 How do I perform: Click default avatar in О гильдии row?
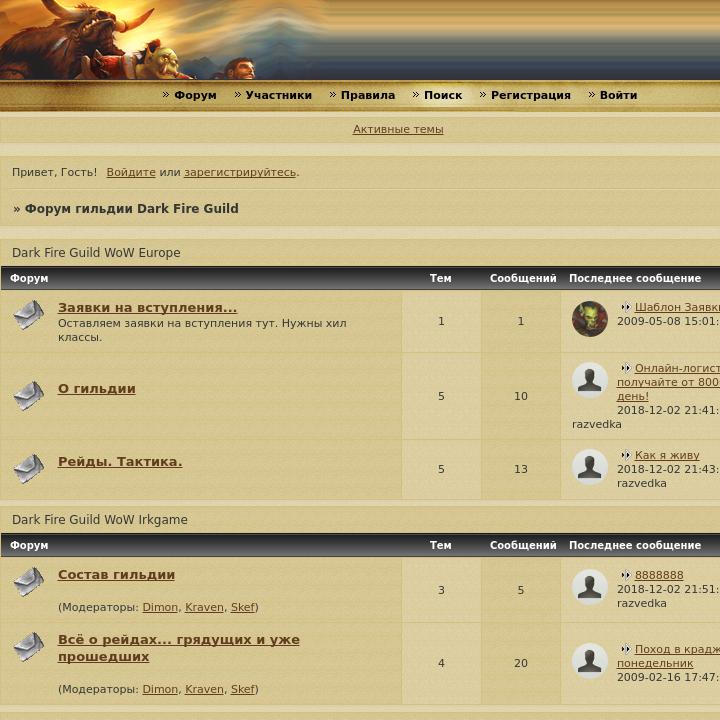[590, 380]
